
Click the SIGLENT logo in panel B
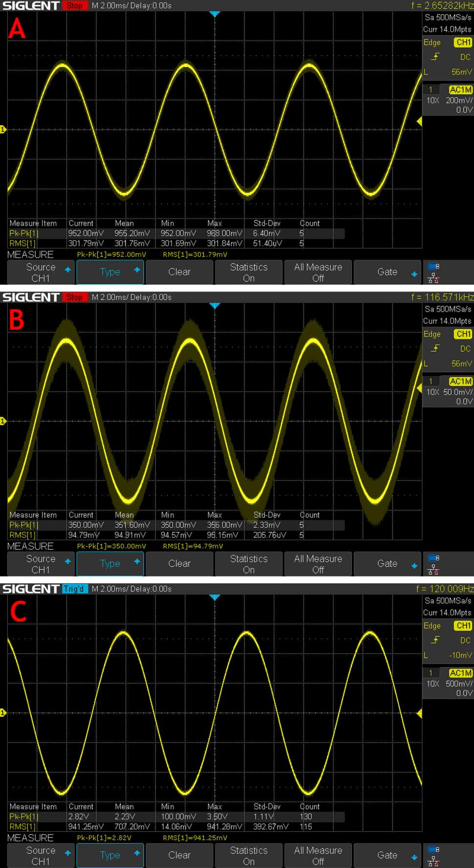(x=31, y=297)
